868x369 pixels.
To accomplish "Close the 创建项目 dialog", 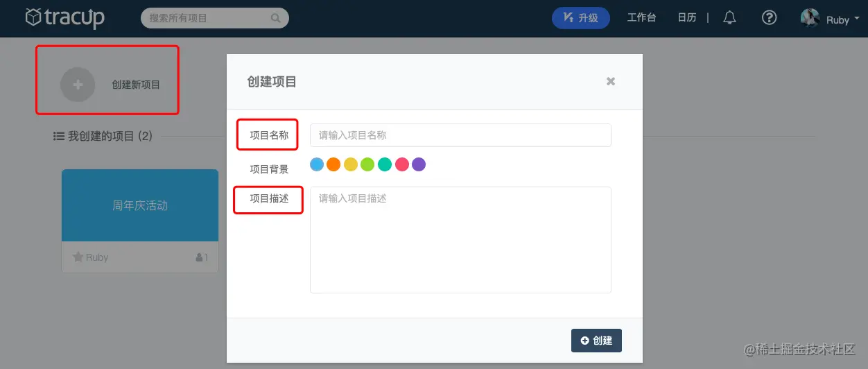I will (x=611, y=81).
